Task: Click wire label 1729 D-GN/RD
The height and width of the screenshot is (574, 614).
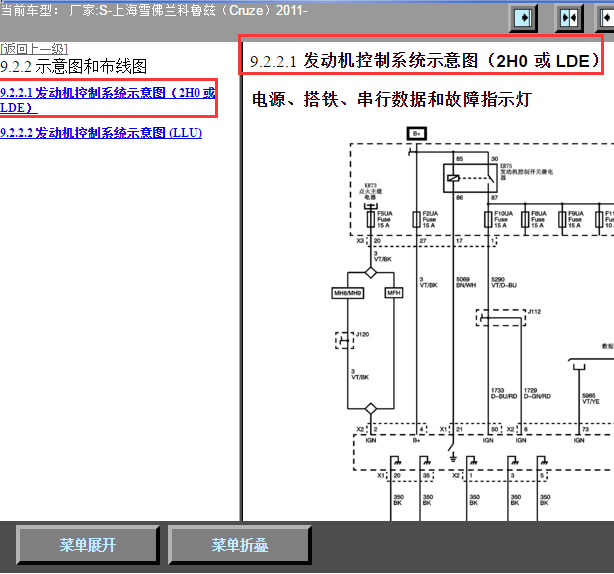Action: (x=537, y=393)
